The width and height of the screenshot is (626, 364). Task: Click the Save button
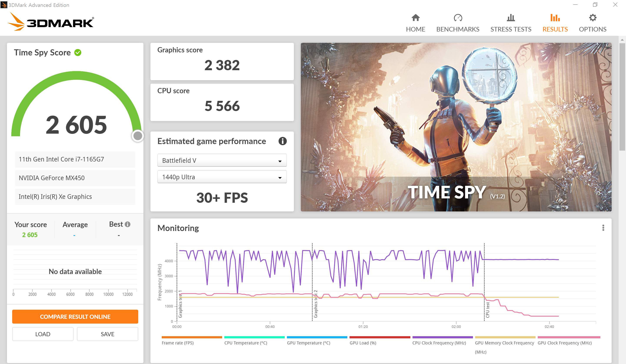click(x=107, y=334)
